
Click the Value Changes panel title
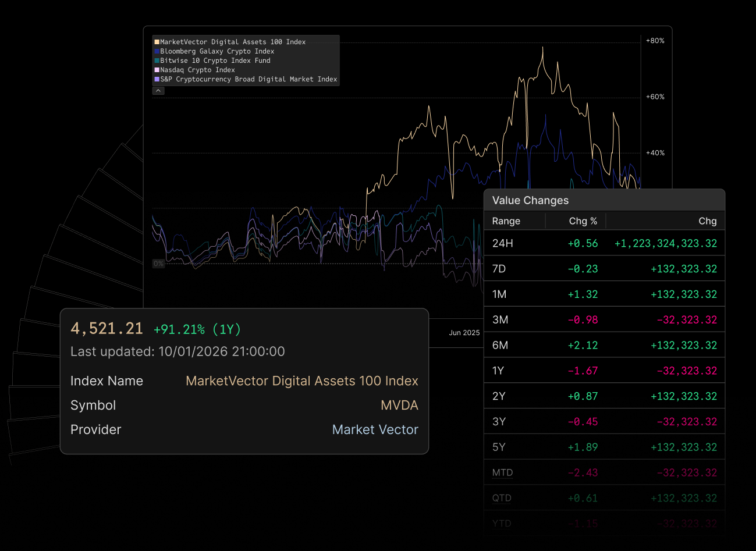point(530,200)
